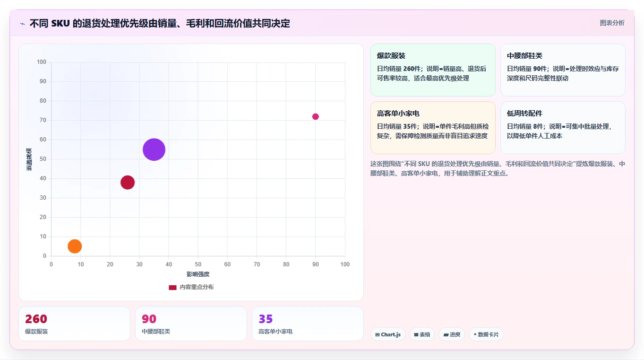The height and width of the screenshot is (360, 644).
Task: Click the 表格 tag
Action: coord(422,334)
